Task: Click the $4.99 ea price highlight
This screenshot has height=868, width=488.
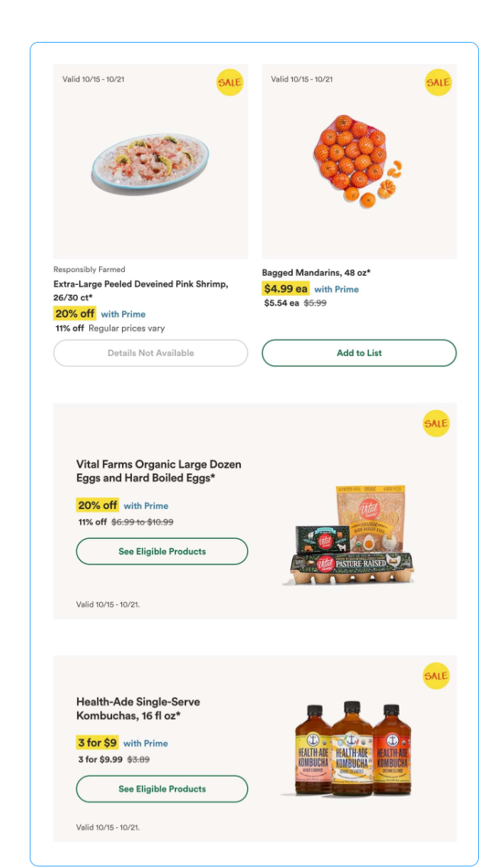Action: tap(286, 289)
